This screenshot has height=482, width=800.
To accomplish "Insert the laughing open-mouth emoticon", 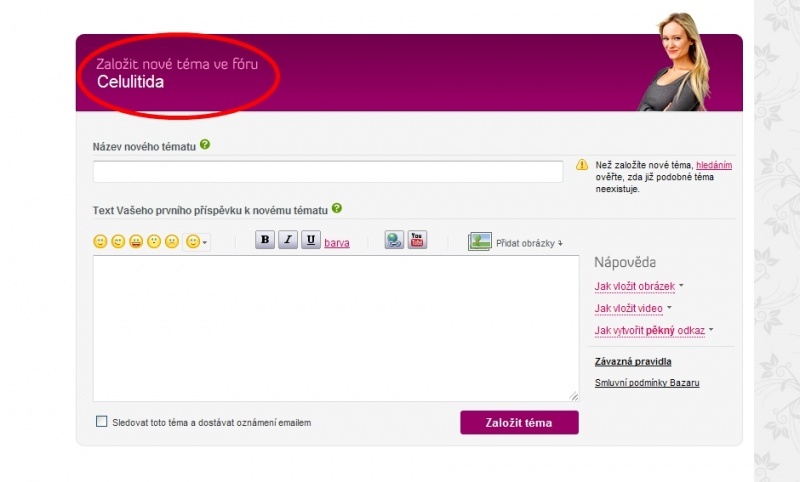I will pyautogui.click(x=136, y=242).
